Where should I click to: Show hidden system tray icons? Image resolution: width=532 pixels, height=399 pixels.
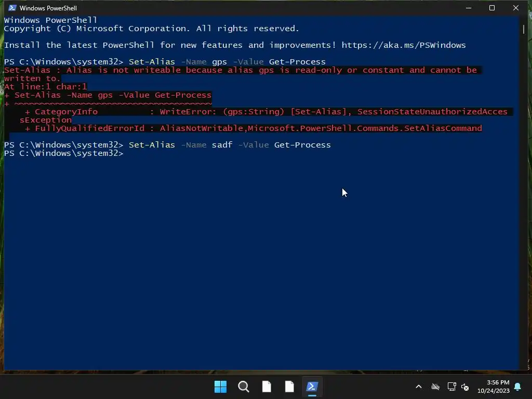(x=419, y=387)
